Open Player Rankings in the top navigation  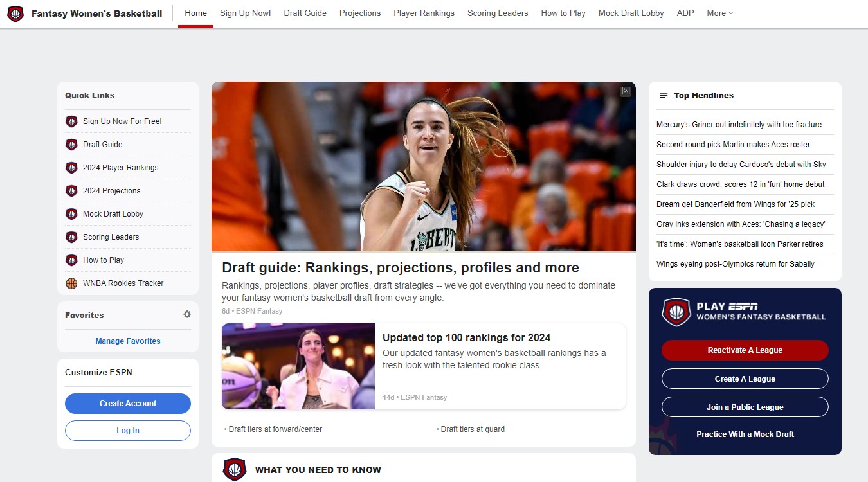tap(424, 13)
